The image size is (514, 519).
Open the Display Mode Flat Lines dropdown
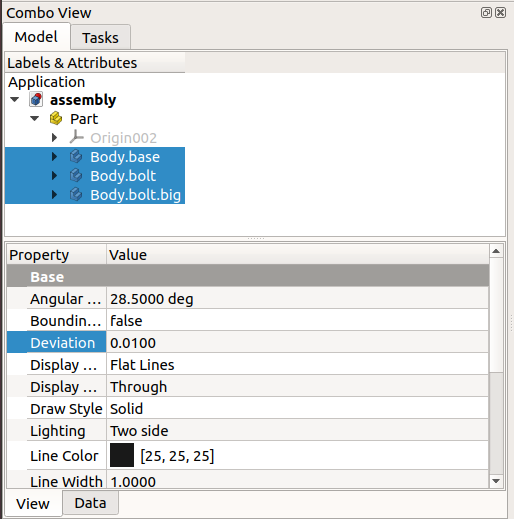(x=297, y=365)
